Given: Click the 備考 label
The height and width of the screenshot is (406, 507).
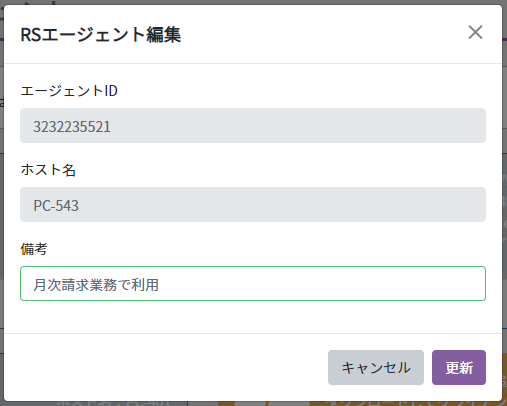Looking at the screenshot, I should point(34,249).
